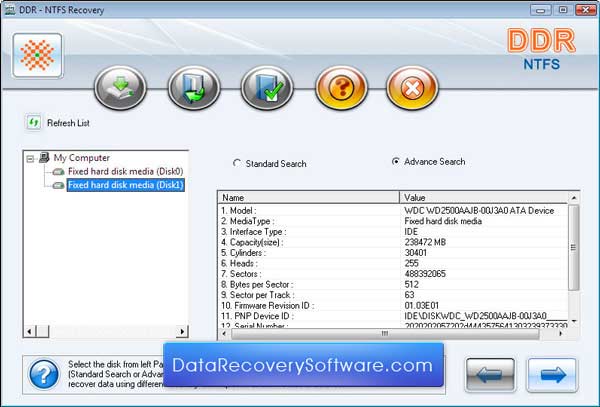
Task: Click the Disk1 drive icon
Action: (58, 185)
